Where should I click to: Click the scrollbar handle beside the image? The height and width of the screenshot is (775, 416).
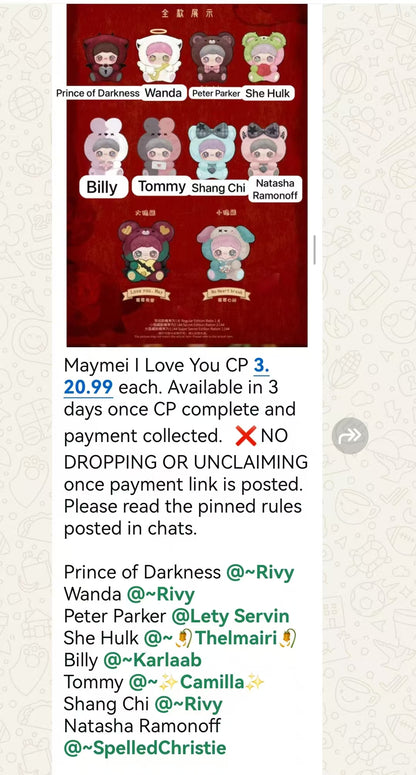coord(314,250)
